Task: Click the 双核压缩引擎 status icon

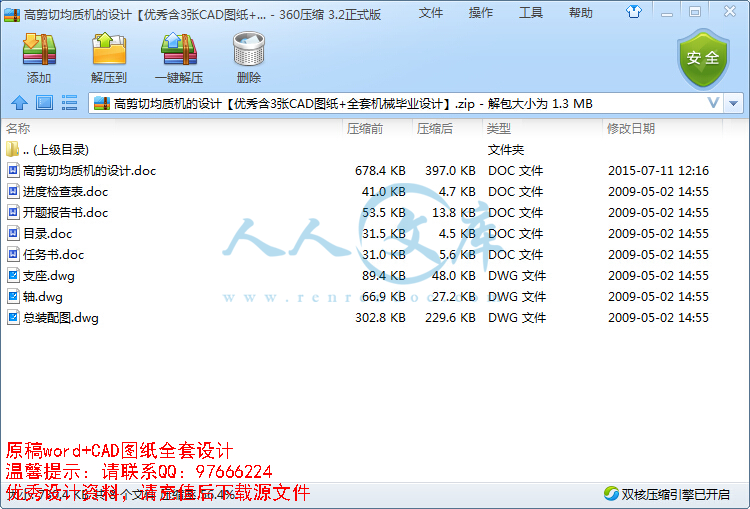Action: click(611, 493)
